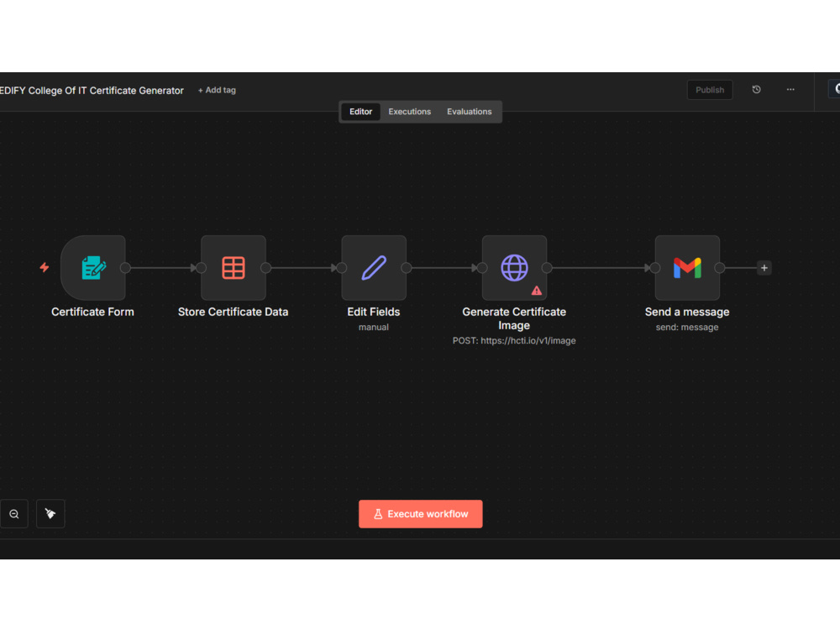This screenshot has width=840, height=630.
Task: Open the Certificate Form trigger node
Action: coord(93,268)
